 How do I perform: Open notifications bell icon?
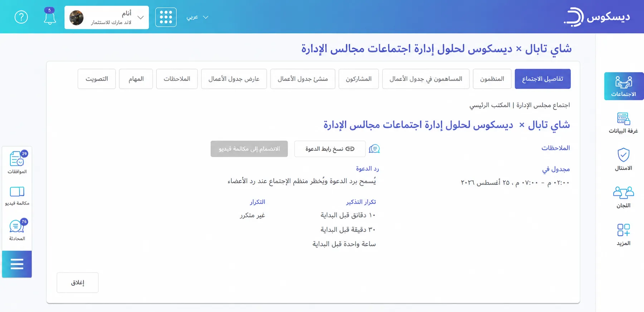[50, 16]
